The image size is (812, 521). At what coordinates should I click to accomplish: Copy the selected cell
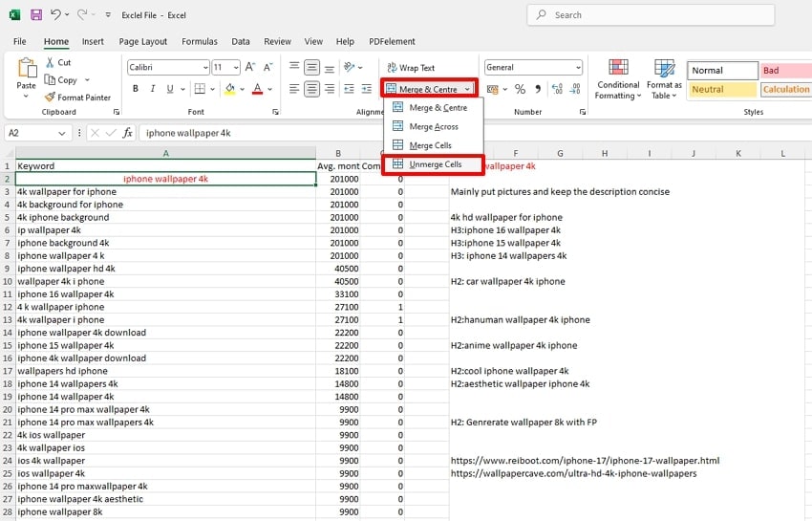coord(60,80)
